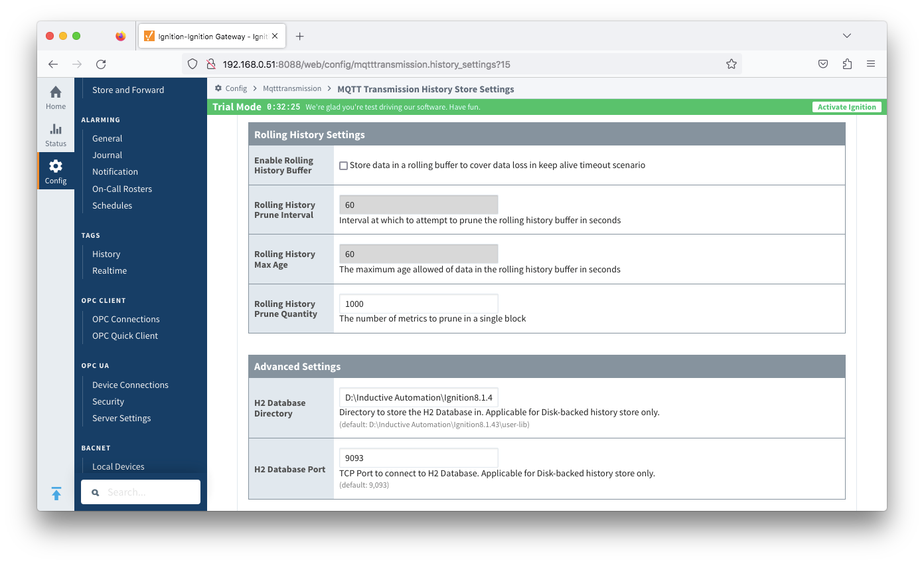This screenshot has width=924, height=564.
Task: Click the MQTT Transmission History Store Settings title
Action: tap(425, 89)
